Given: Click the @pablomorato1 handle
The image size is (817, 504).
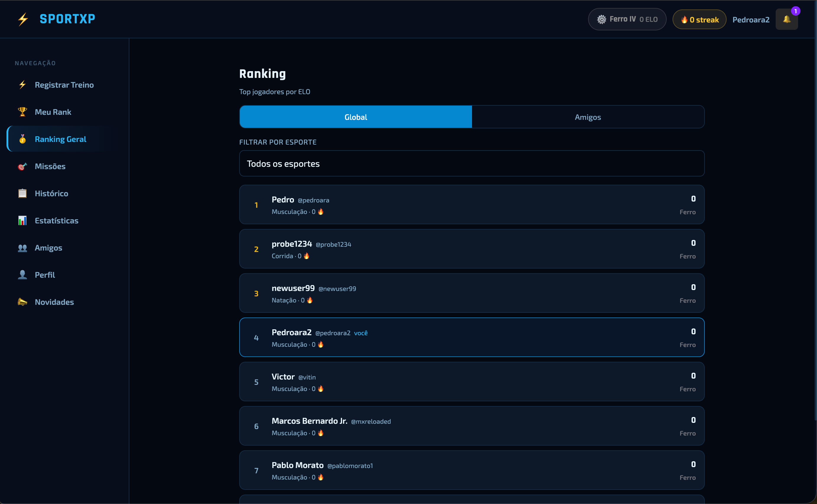Looking at the screenshot, I should click(350, 466).
